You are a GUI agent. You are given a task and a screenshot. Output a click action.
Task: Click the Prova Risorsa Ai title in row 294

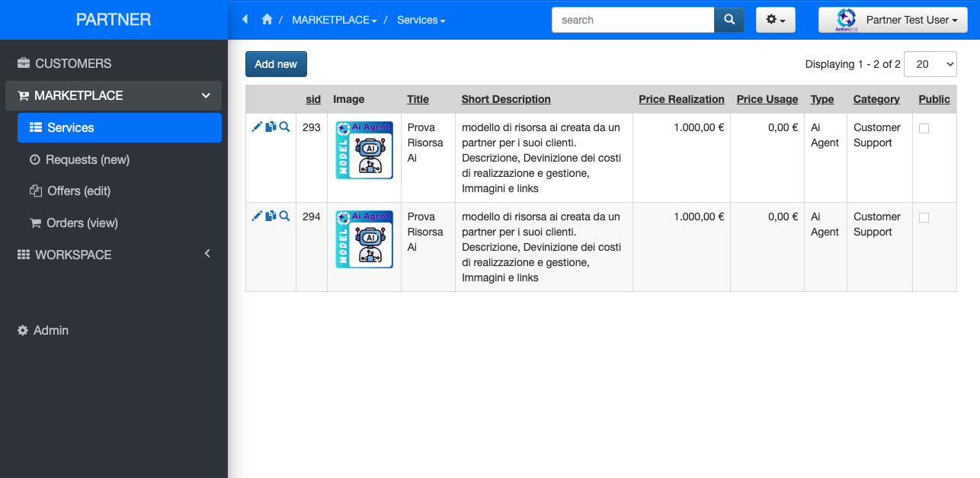(x=425, y=232)
